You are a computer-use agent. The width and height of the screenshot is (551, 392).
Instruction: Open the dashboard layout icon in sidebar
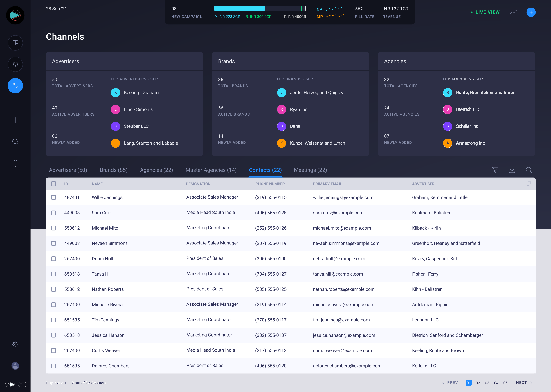tap(15, 43)
